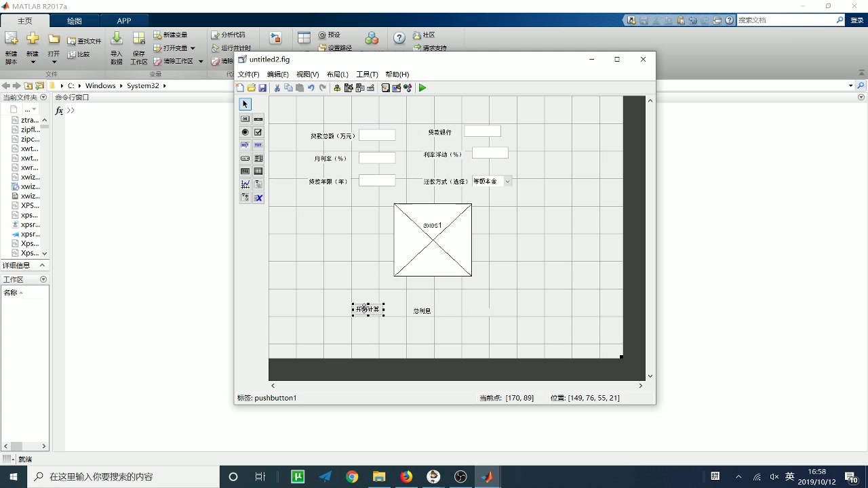
Task: Click 导入数据 in MATLAB ribbon
Action: (x=117, y=47)
